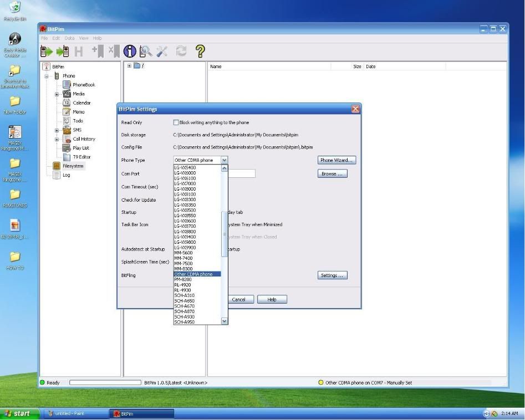The image size is (525, 420).
Task: Click the Phone Wizard... button
Action: point(337,160)
